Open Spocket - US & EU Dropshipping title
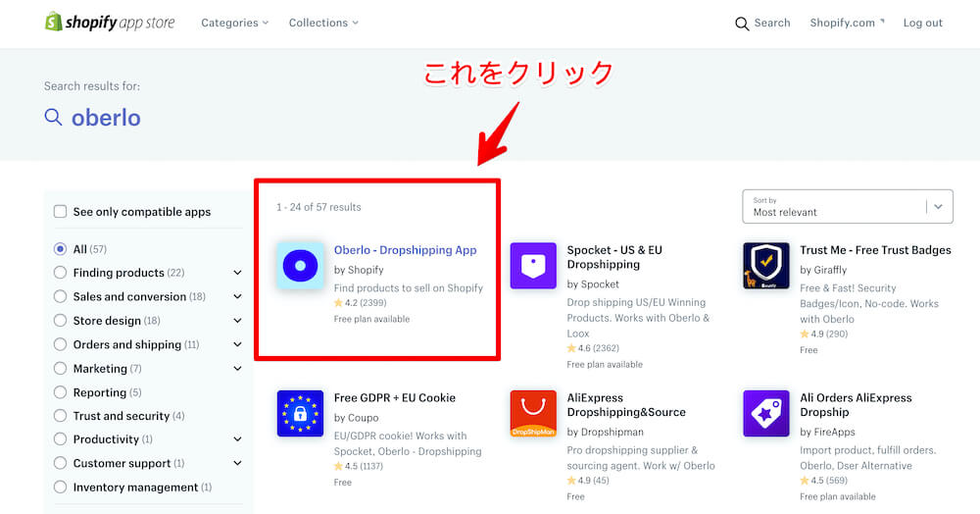Screen dimensions: 980x514 (x=614, y=257)
